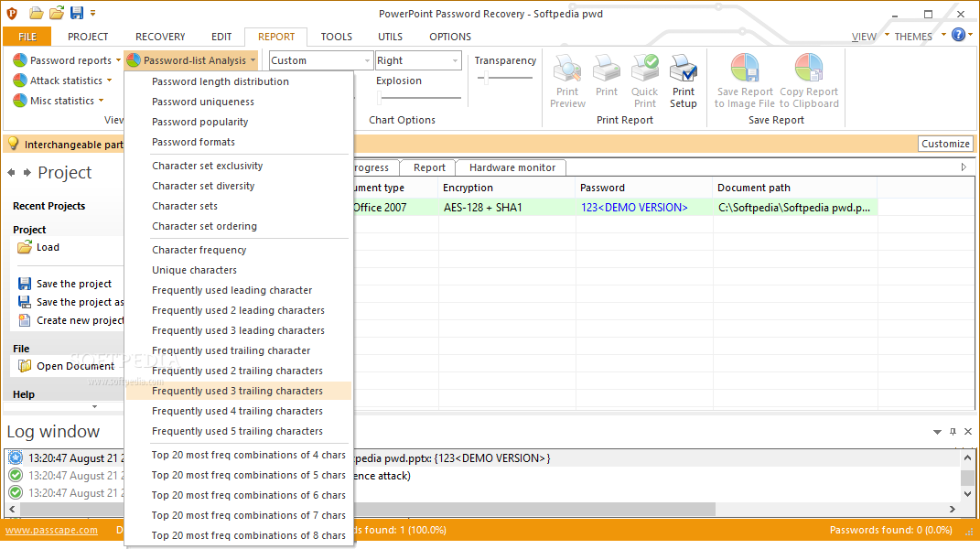Open the www.passcape.com link
Image resolution: width=980 pixels, height=549 pixels.
tap(51, 530)
